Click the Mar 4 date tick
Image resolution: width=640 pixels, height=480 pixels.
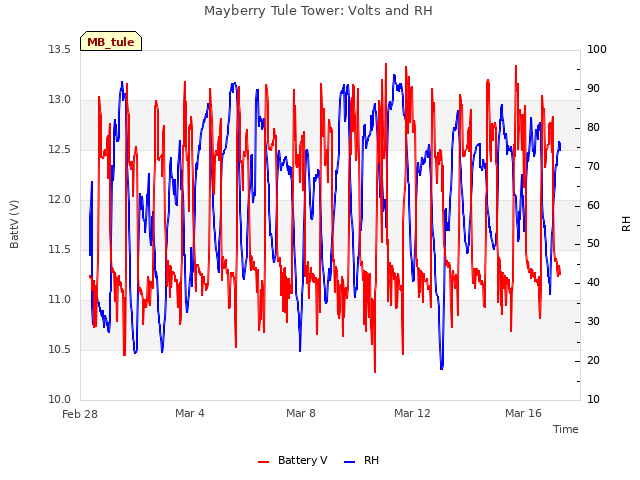[x=190, y=413]
